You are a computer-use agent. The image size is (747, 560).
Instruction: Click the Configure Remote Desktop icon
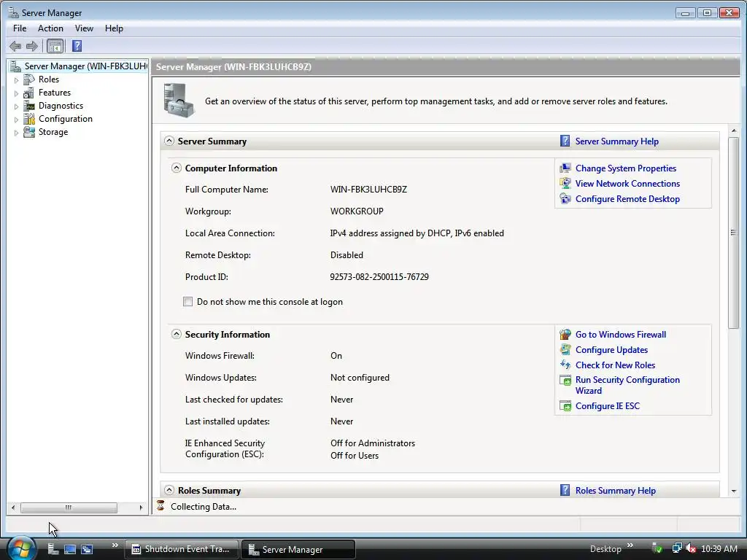[565, 198]
